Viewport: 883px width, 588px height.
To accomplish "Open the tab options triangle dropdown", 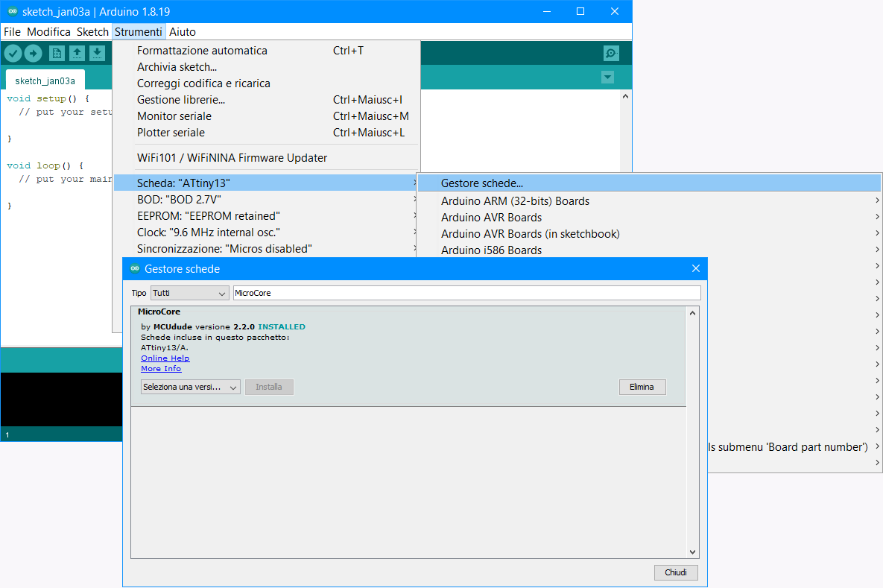I will [607, 78].
